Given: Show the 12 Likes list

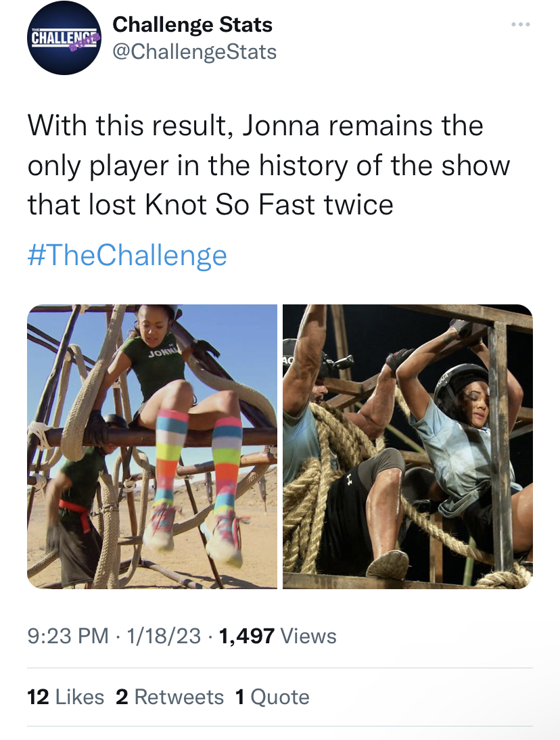Looking at the screenshot, I should tap(66, 697).
